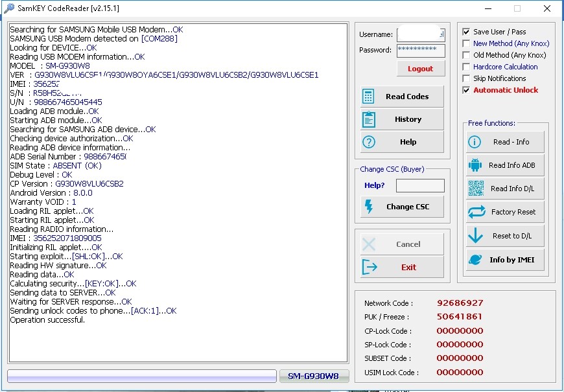Click the down arrow icon on Reset to D/L
This screenshot has width=564, height=392.
(476, 236)
